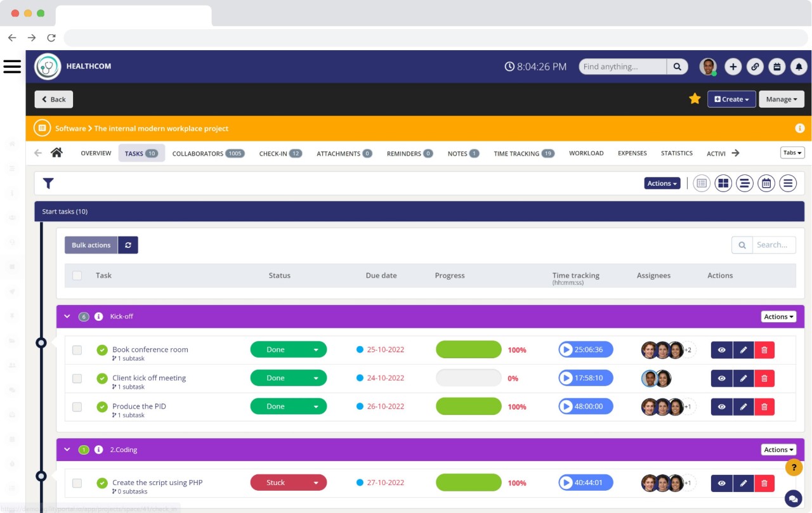Open the calendar view of tasks
This screenshot has width=812, height=513.
click(766, 183)
